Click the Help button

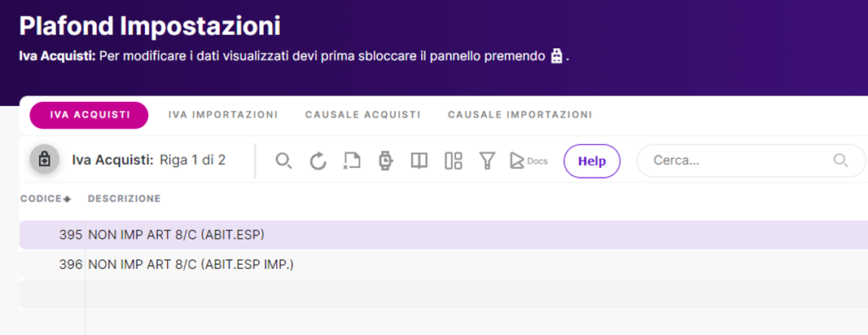tap(592, 161)
